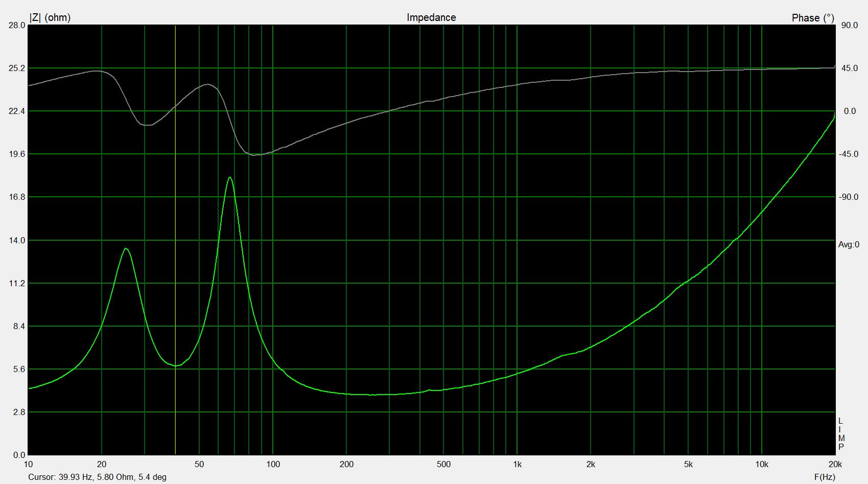Viewport: 868px width, 484px height.
Task: Click the yellow vertical cursor line
Action: 175,204
